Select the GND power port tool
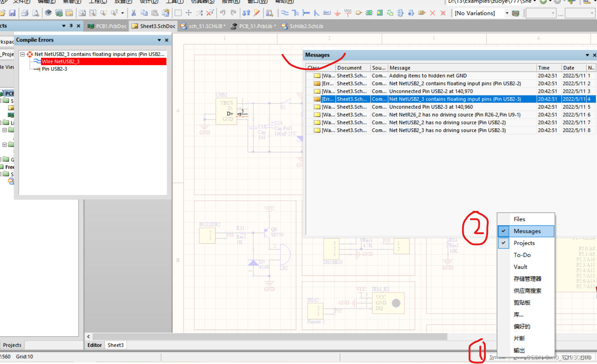 click(337, 13)
